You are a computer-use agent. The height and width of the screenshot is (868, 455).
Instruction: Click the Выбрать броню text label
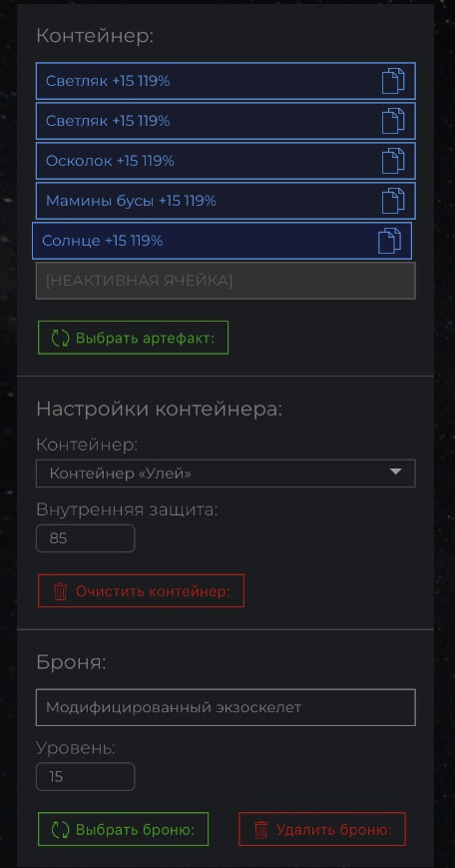[136, 830]
